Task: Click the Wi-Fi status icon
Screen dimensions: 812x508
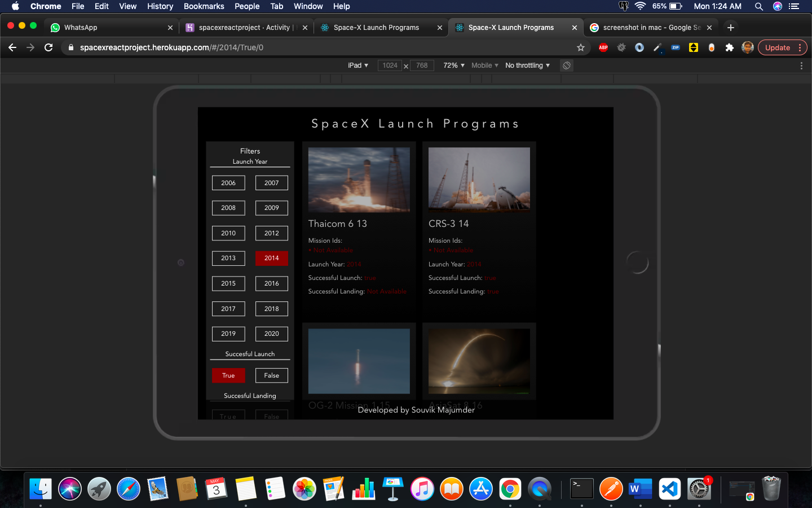Action: [x=640, y=6]
